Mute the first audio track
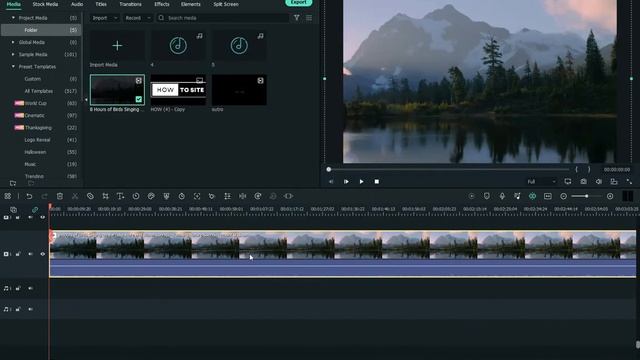 [30, 288]
